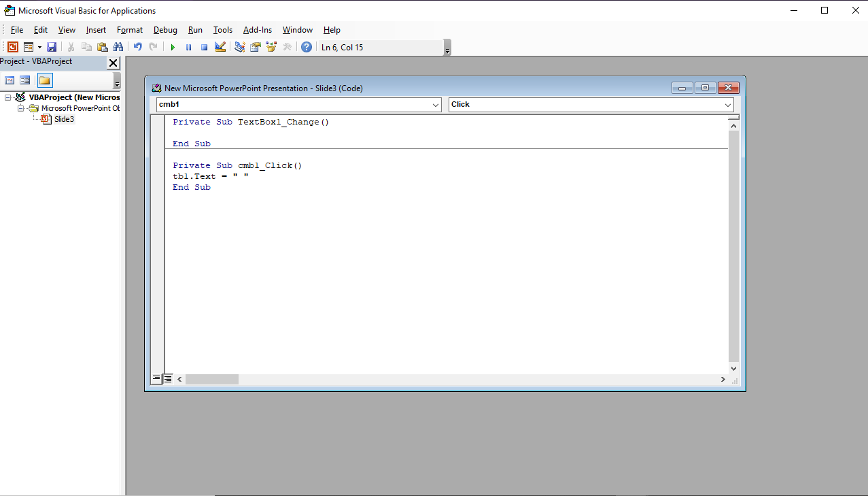Run the macro with green play icon
Viewport: 868px width, 496px height.
pos(173,47)
